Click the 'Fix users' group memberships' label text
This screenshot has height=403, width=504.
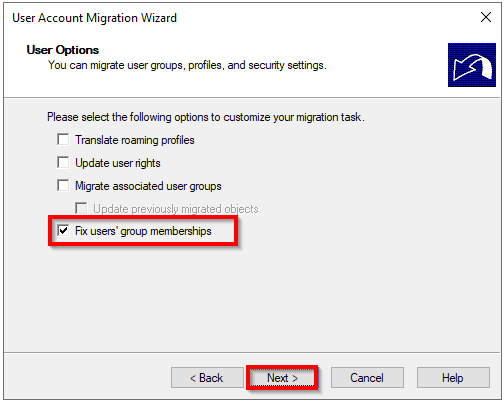tap(143, 231)
